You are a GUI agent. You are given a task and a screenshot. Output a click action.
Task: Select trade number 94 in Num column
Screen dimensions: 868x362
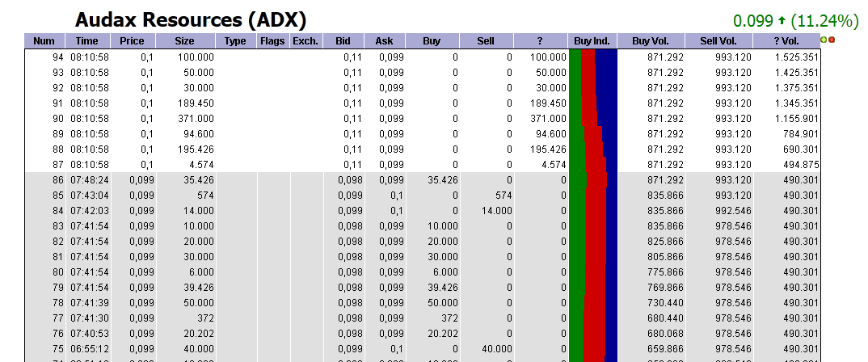(x=59, y=57)
